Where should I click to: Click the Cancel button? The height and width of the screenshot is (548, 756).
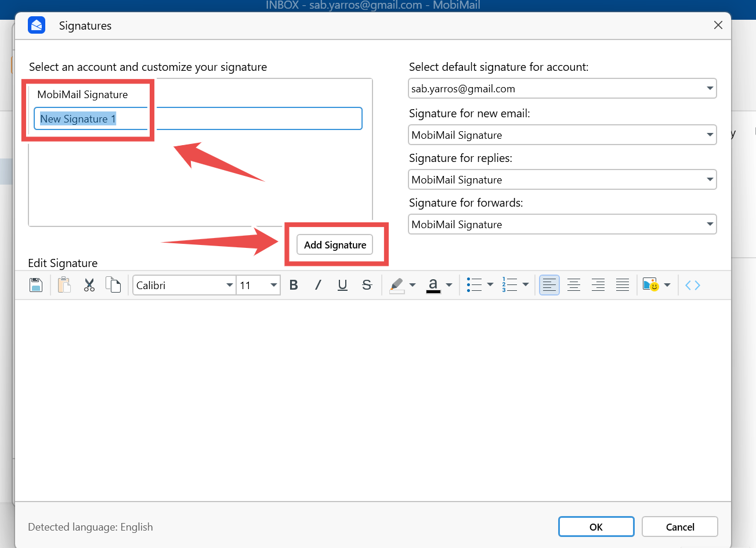pos(680,527)
